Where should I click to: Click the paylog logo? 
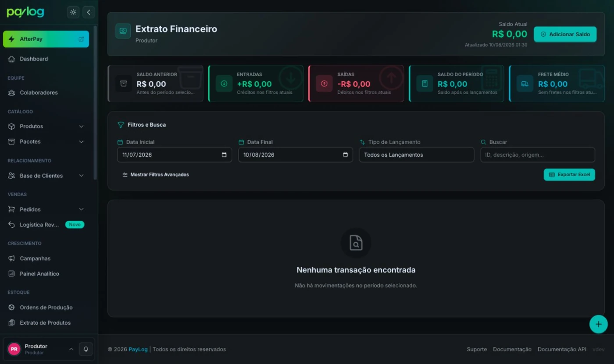tap(25, 12)
